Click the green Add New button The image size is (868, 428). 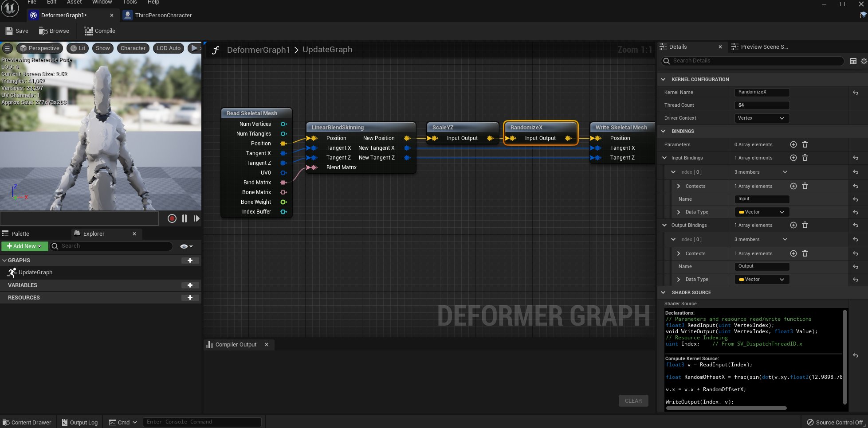pos(24,246)
